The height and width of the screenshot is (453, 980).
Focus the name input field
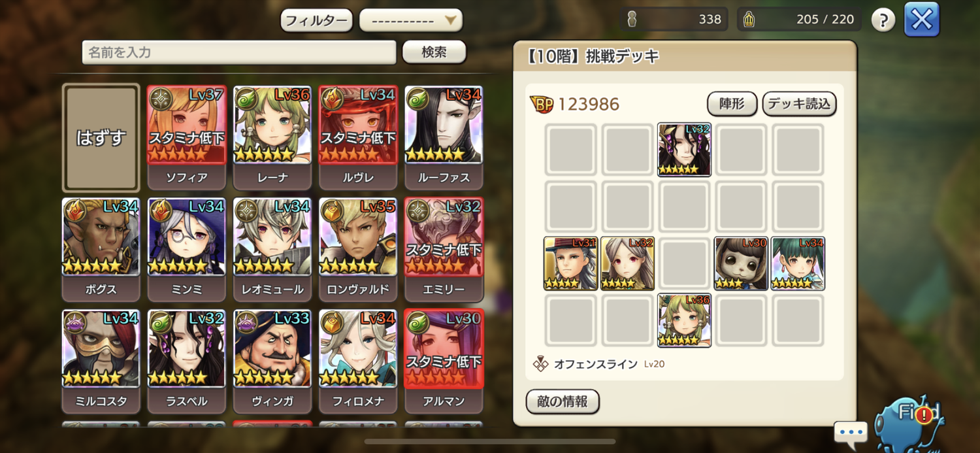tap(239, 52)
